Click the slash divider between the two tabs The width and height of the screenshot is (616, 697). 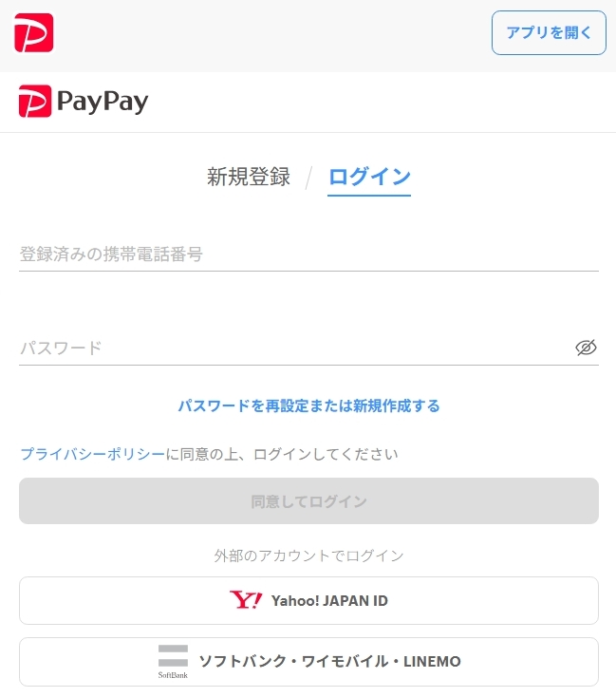click(308, 178)
